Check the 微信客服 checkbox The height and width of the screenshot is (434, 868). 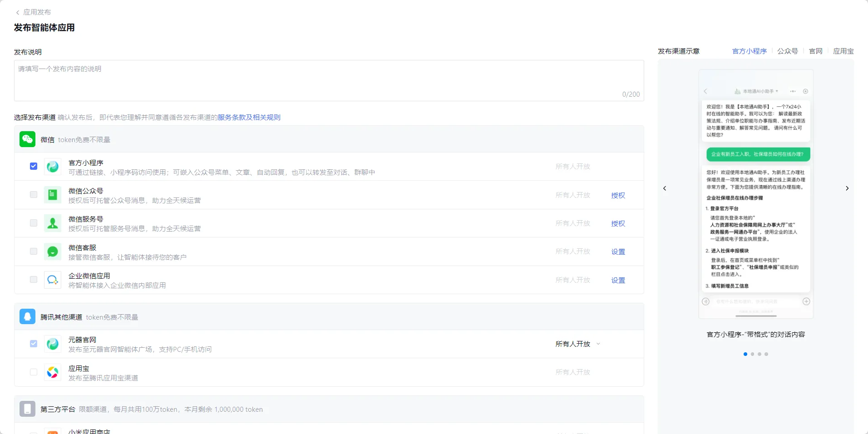click(34, 252)
